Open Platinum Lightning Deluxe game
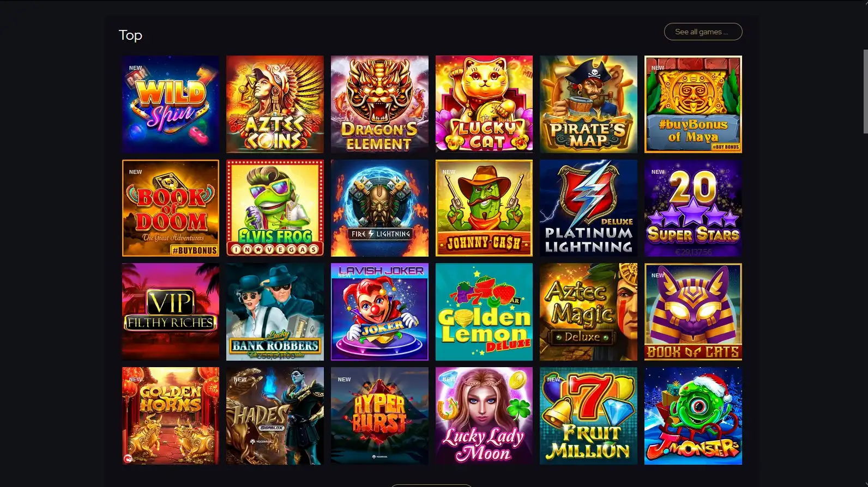The width and height of the screenshot is (868, 487). tap(588, 208)
